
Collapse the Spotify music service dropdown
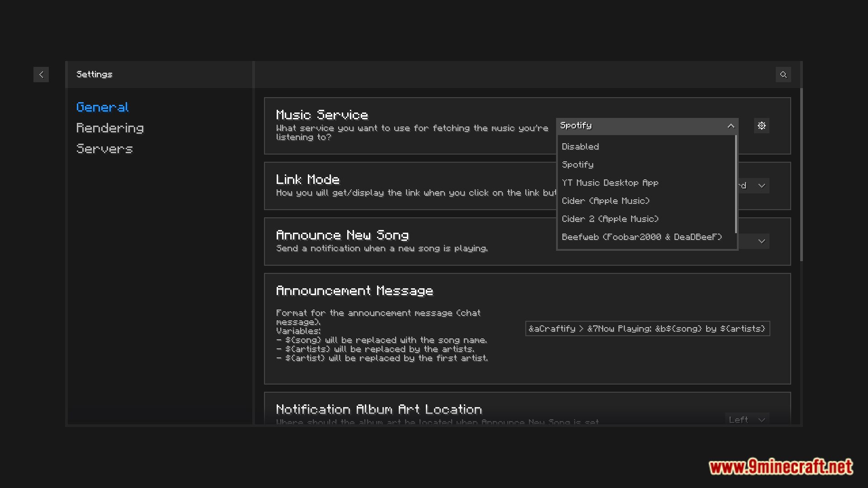(x=647, y=126)
